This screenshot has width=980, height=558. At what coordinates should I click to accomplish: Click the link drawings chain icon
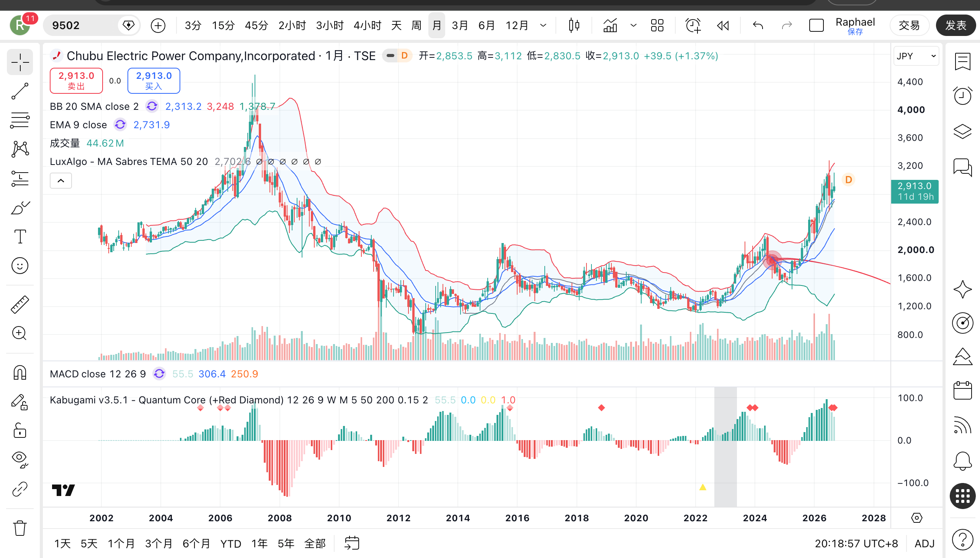20,489
